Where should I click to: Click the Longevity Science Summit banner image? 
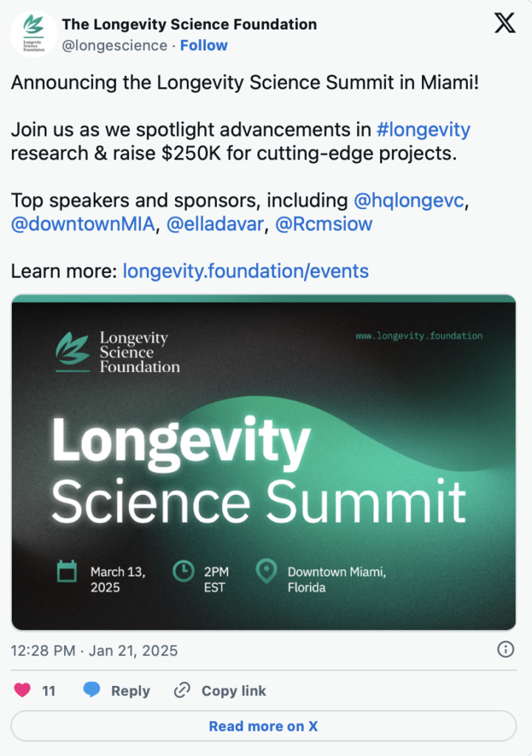pos(263,462)
